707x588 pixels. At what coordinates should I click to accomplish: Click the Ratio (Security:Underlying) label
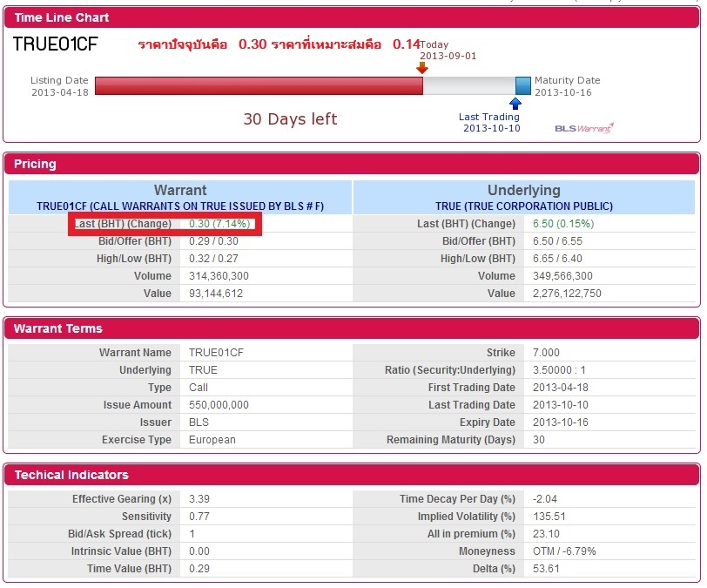click(450, 370)
